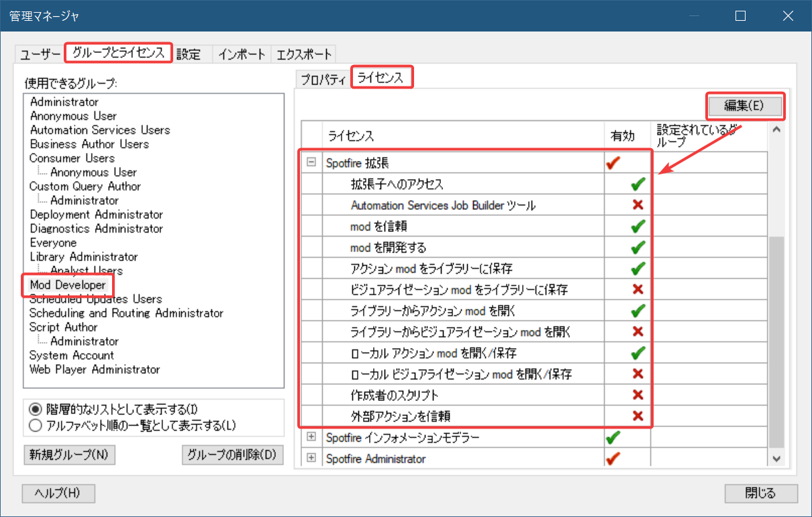This screenshot has width=812, height=517.
Task: Select the Automation Services Users group
Action: 100,130
